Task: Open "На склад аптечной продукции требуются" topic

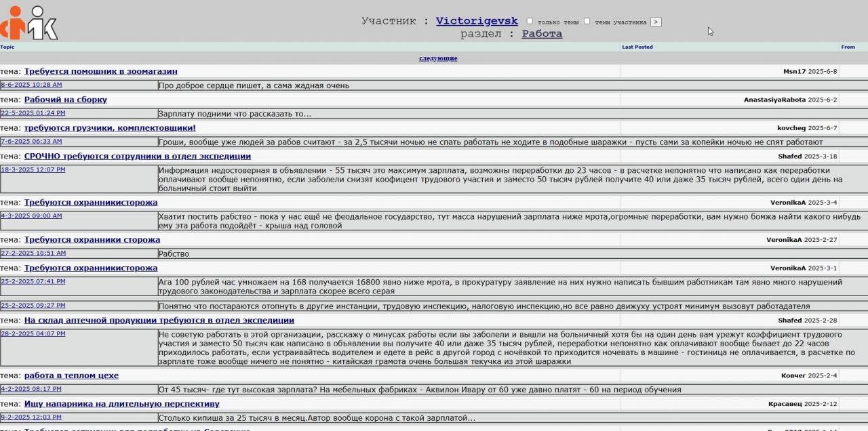Action: [x=159, y=321]
